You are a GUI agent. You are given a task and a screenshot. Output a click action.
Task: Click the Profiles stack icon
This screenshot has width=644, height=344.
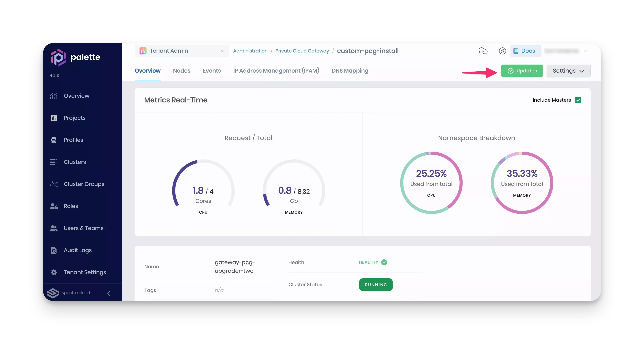pos(54,140)
